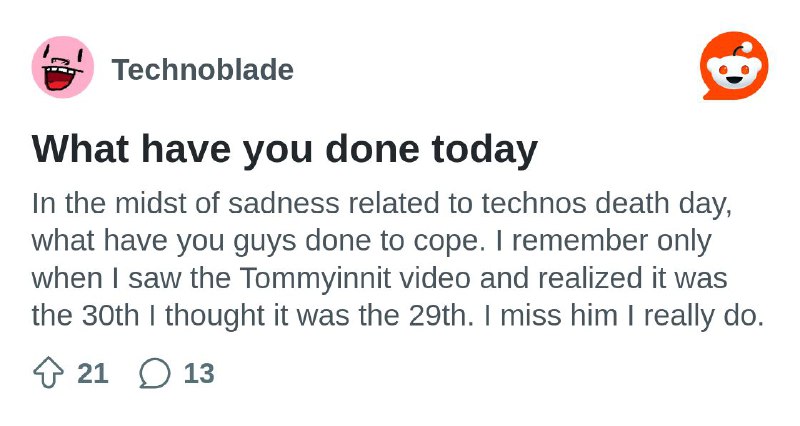Upvote the post with the arrow icon
Image resolution: width=800 pixels, height=426 pixels.
pyautogui.click(x=48, y=373)
